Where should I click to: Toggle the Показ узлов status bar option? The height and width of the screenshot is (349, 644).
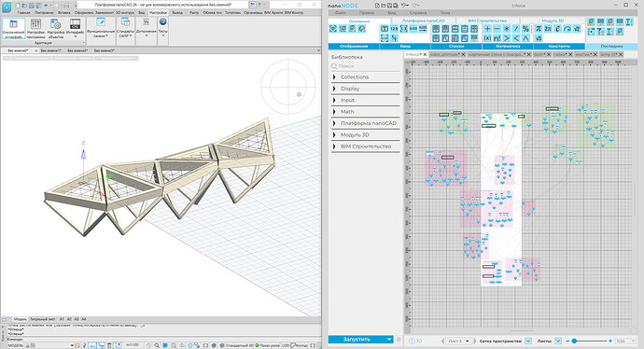coord(268,345)
